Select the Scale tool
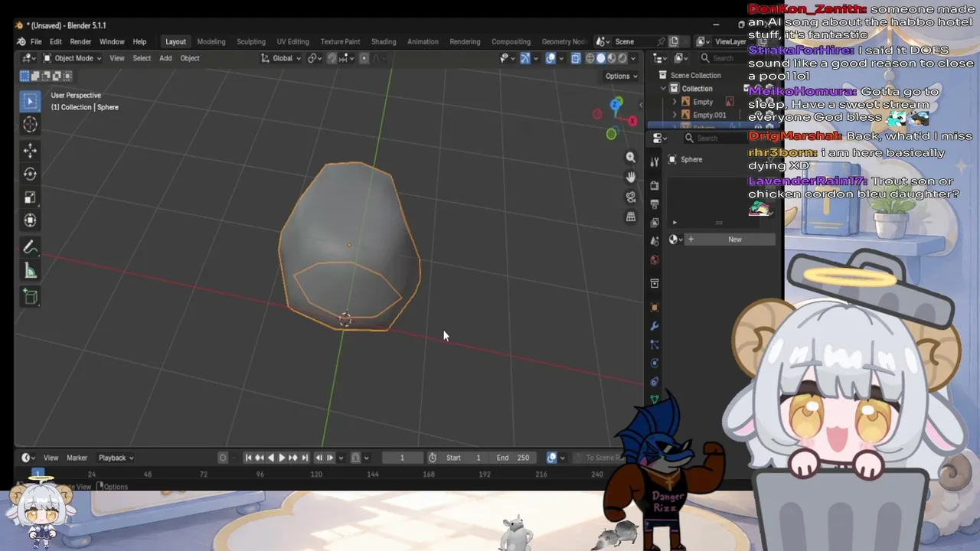 pos(30,197)
